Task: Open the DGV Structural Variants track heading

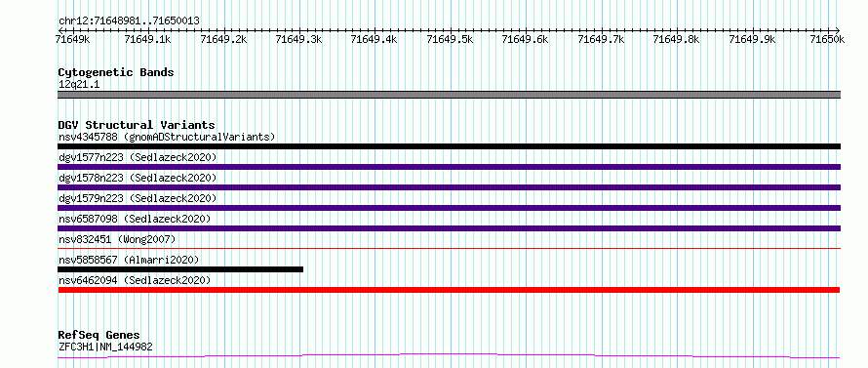Action: point(137,125)
